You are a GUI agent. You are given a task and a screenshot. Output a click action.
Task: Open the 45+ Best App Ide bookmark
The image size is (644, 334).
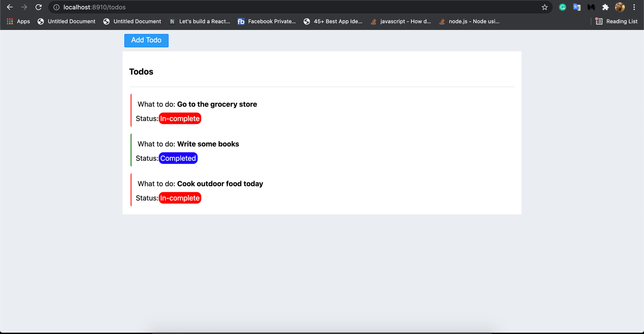(x=333, y=21)
